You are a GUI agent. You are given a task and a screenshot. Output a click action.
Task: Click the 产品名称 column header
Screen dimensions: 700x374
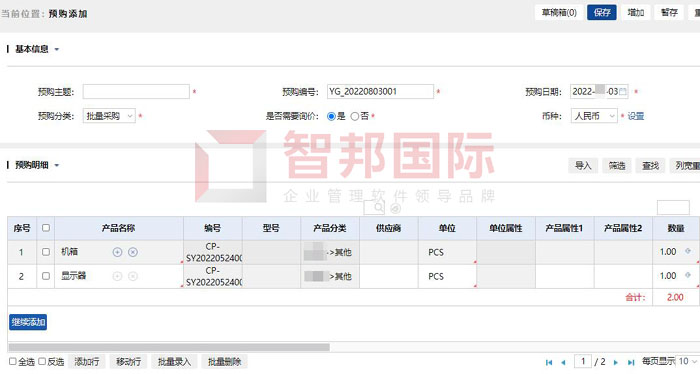coord(119,229)
